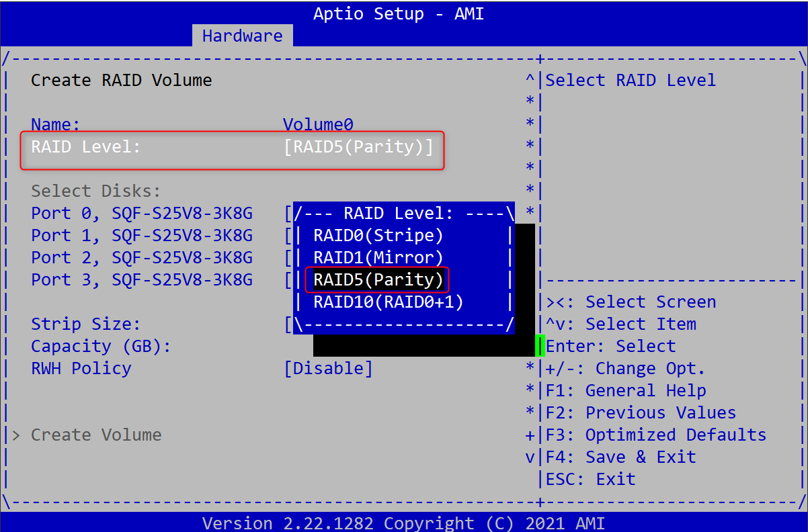Click the scrollbar up caret arrow
Image resolution: width=808 pixels, height=532 pixels.
530,81
